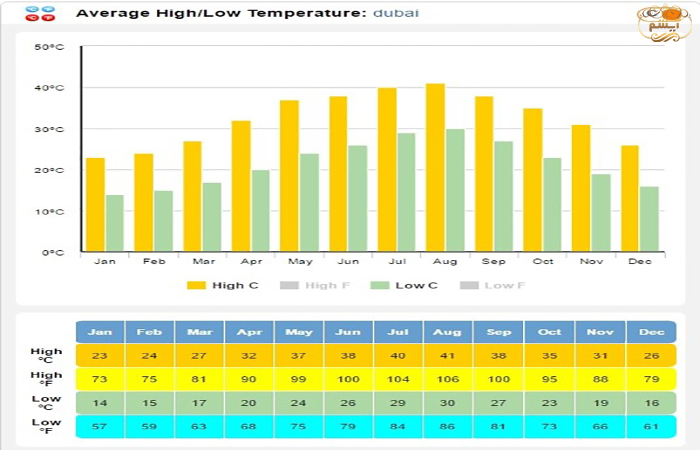Click the High °C row label
The image size is (700, 450).
tap(46, 356)
